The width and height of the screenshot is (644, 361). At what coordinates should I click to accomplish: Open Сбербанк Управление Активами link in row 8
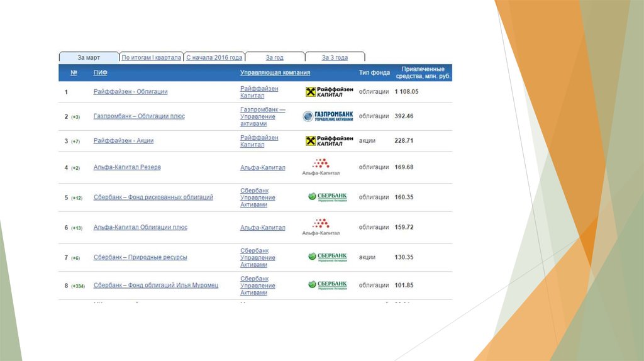click(257, 286)
